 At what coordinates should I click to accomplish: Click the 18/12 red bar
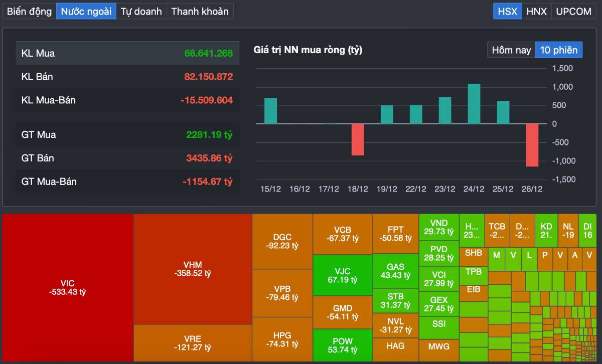click(358, 139)
